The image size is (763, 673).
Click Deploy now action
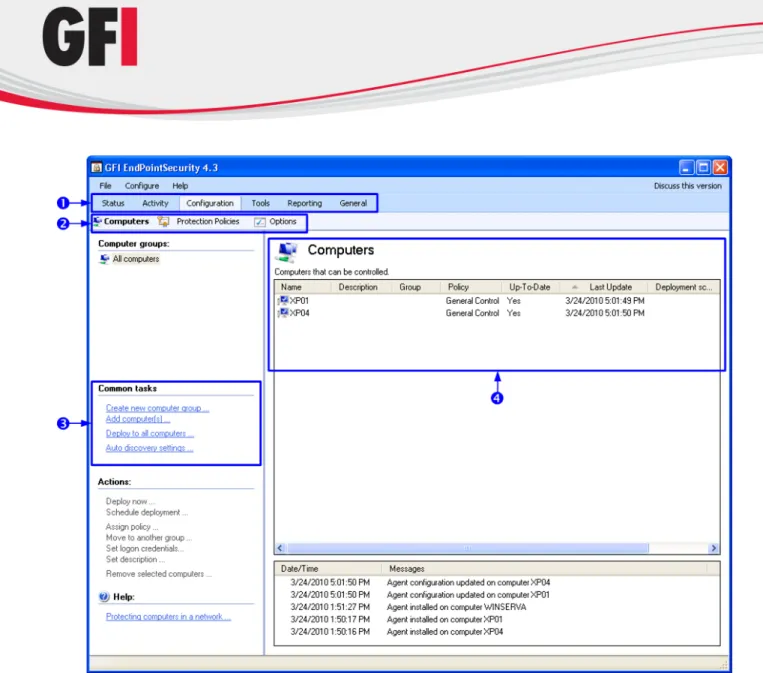[130, 501]
